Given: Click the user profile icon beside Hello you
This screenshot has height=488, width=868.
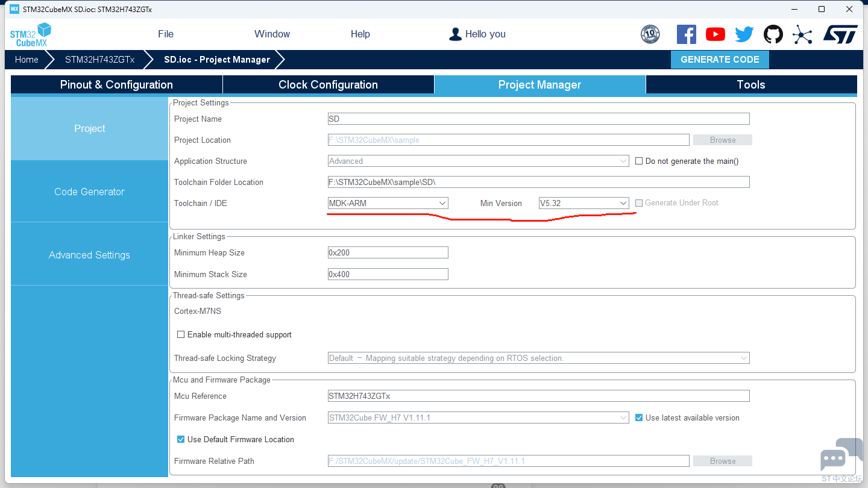Looking at the screenshot, I should pos(455,34).
